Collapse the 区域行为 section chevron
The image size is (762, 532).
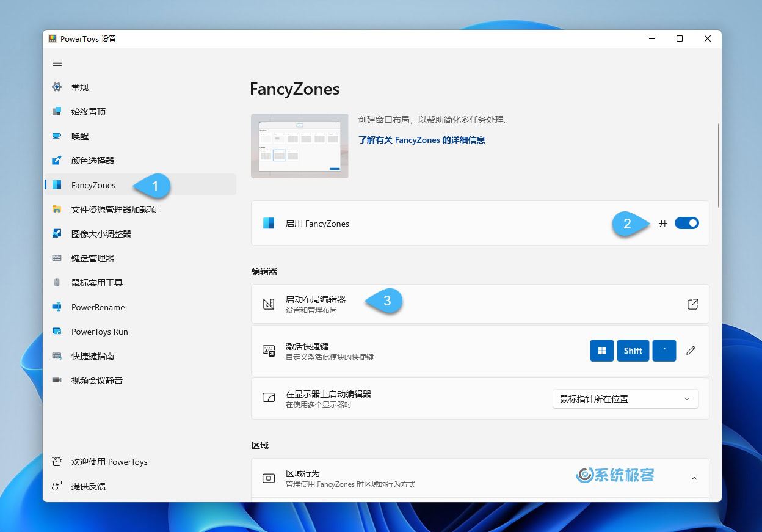tap(694, 478)
